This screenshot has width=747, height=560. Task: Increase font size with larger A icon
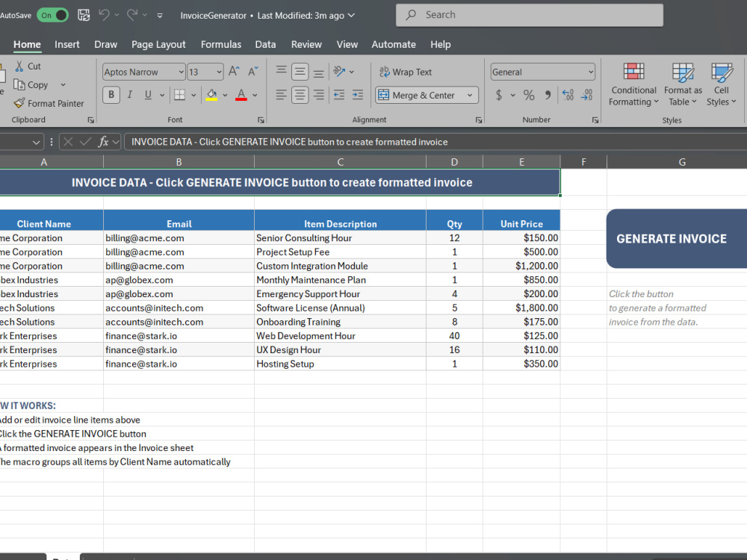(234, 72)
